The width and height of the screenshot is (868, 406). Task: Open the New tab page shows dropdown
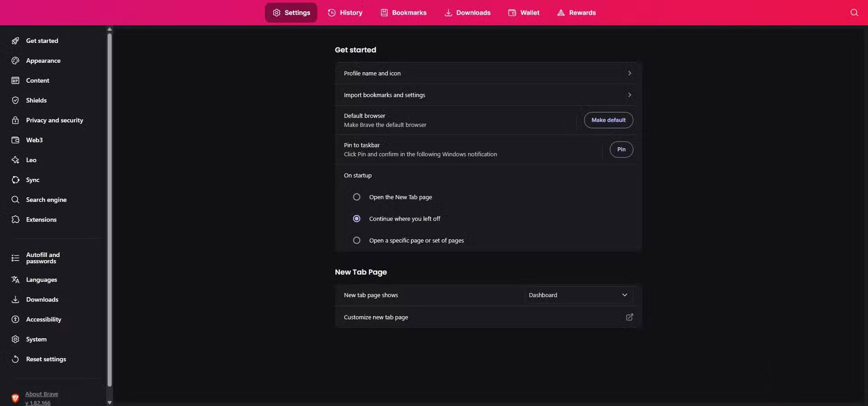point(578,295)
